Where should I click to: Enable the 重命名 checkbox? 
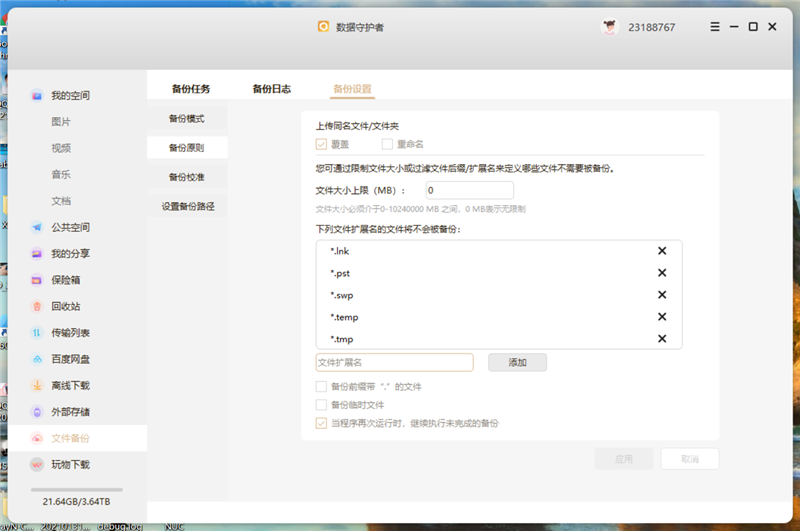(x=387, y=144)
